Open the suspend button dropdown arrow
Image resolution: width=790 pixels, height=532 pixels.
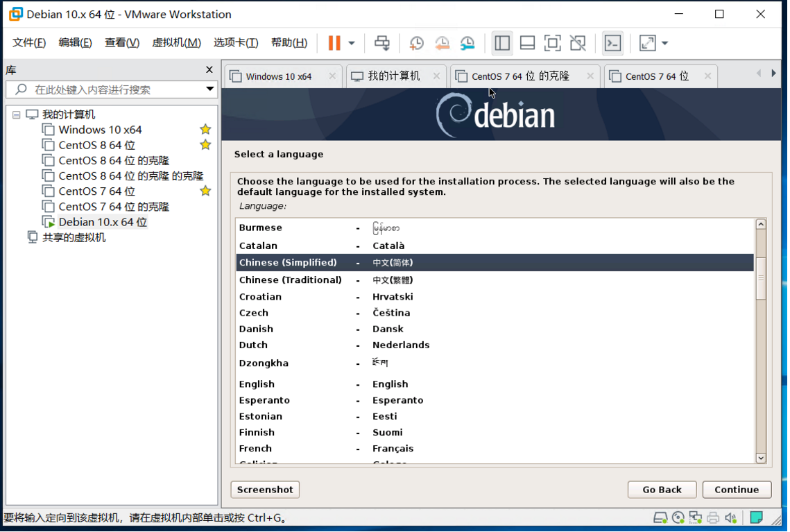352,43
